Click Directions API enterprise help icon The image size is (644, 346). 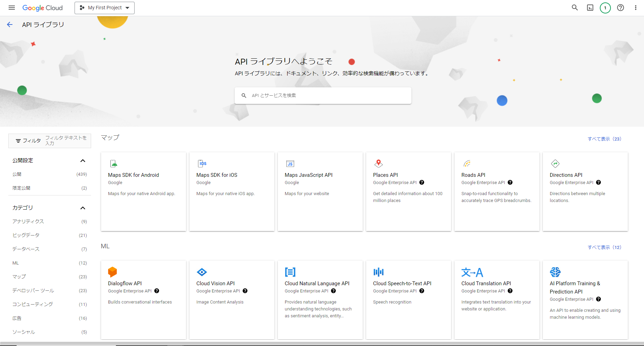(598, 182)
